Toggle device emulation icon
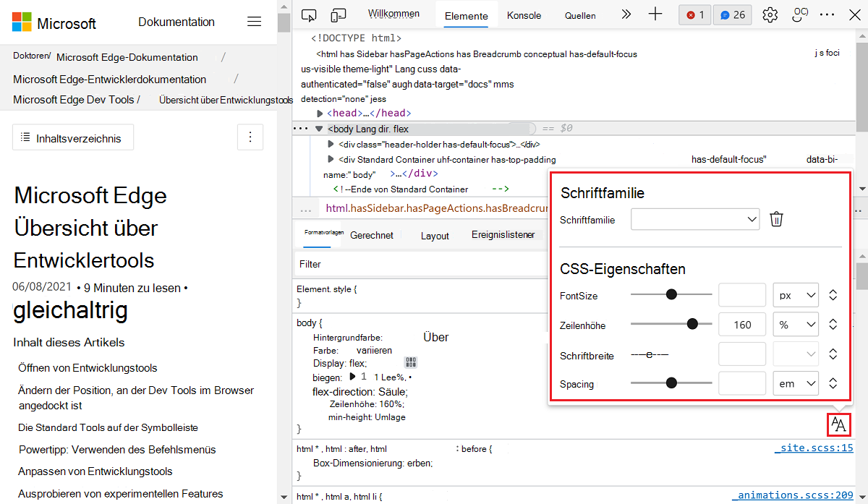The height and width of the screenshot is (504, 868). pyautogui.click(x=339, y=15)
